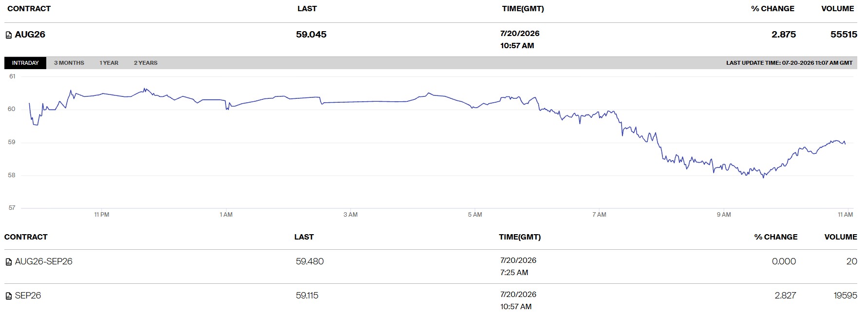Click the 5 AM x-axis label

pos(475,215)
